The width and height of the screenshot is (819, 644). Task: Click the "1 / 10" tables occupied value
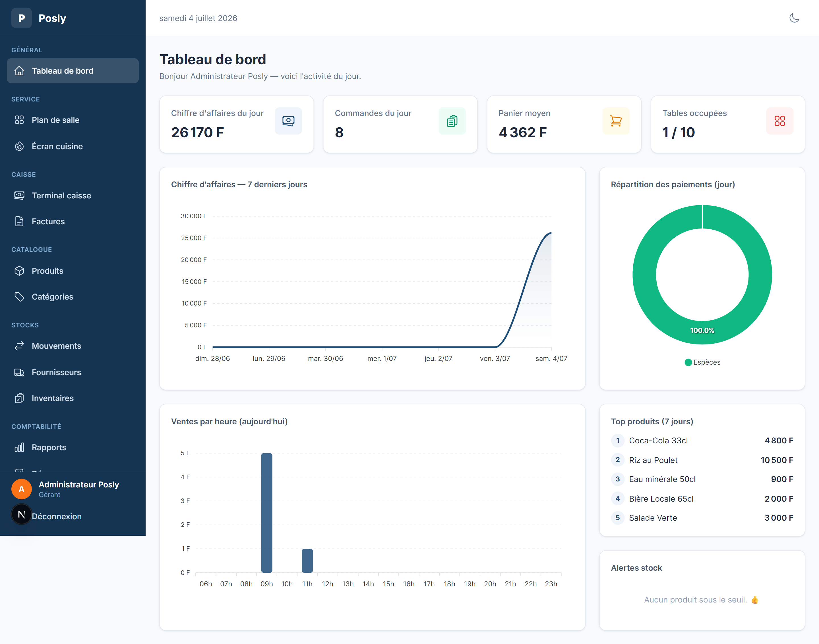(x=678, y=132)
